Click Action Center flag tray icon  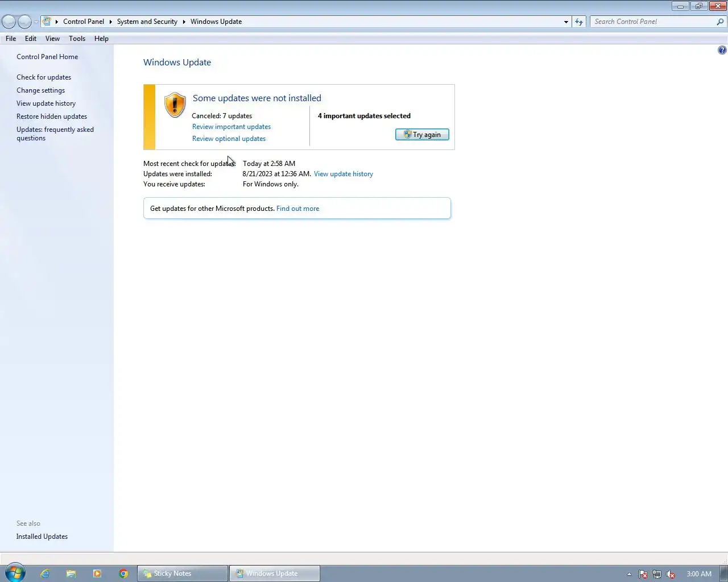click(643, 574)
